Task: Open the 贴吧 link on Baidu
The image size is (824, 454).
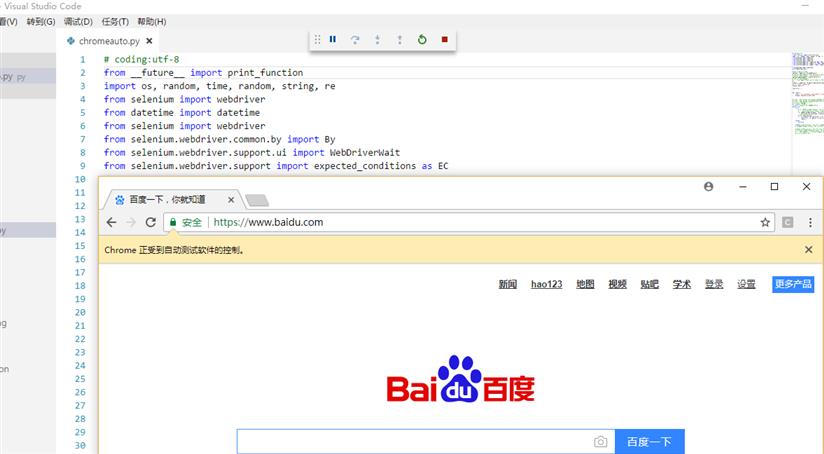Action: coord(650,284)
